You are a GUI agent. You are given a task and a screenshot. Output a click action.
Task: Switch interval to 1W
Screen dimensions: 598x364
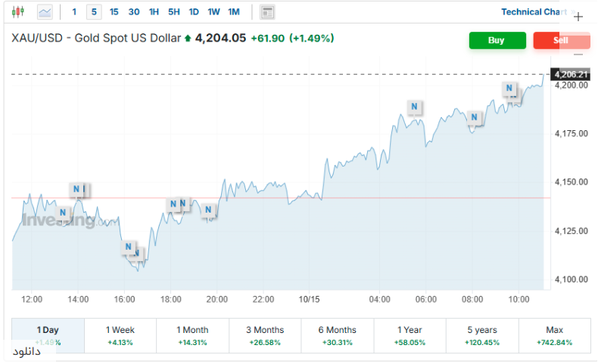tap(213, 12)
